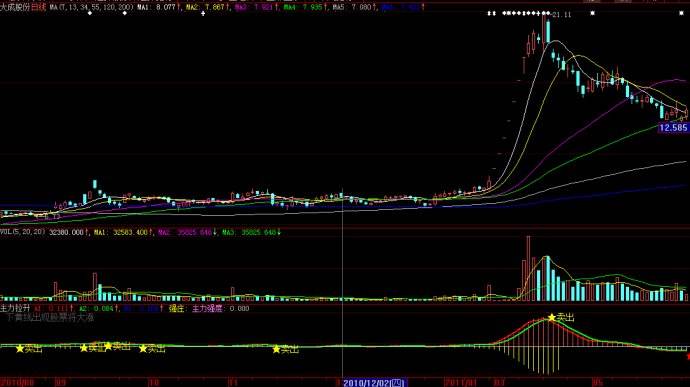Click the tallest cyan candlestick at the price peak

tap(548, 30)
